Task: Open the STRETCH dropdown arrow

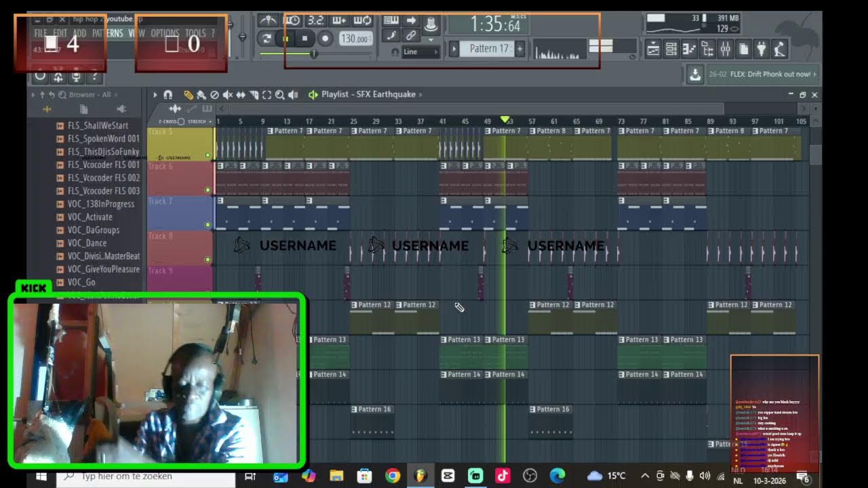Action: tap(211, 121)
